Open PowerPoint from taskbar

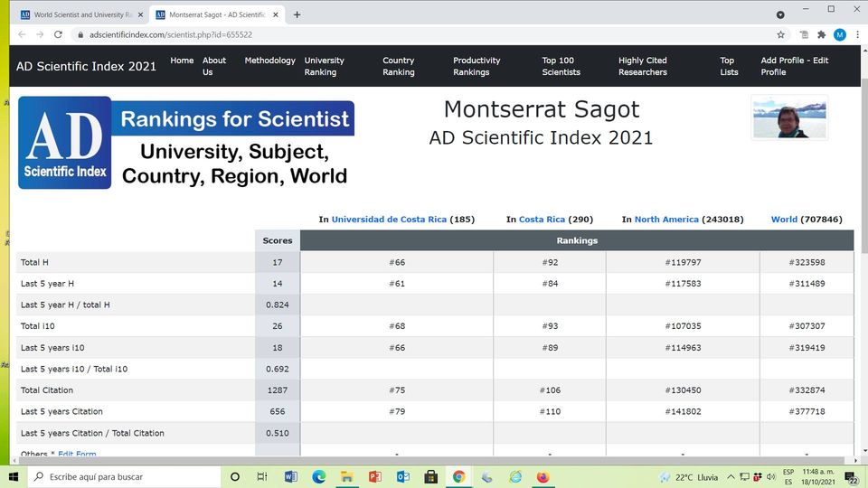coord(374,476)
